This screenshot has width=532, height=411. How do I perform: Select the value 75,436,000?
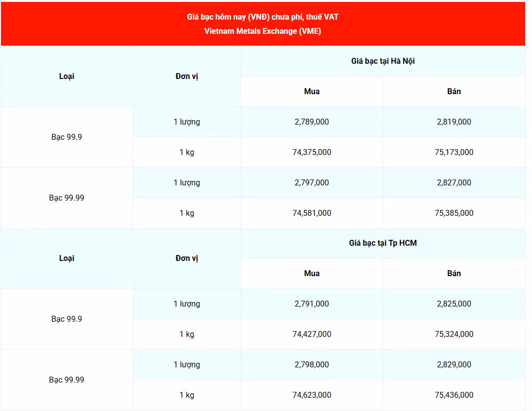click(454, 395)
